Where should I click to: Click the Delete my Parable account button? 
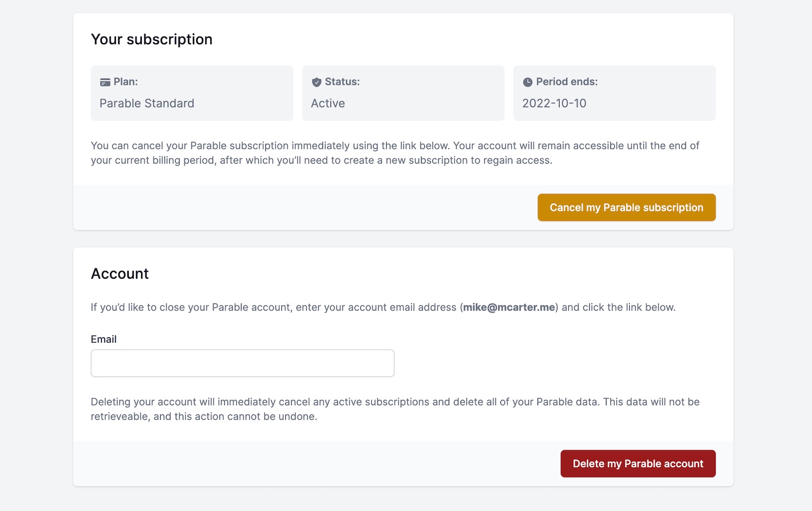[638, 464]
